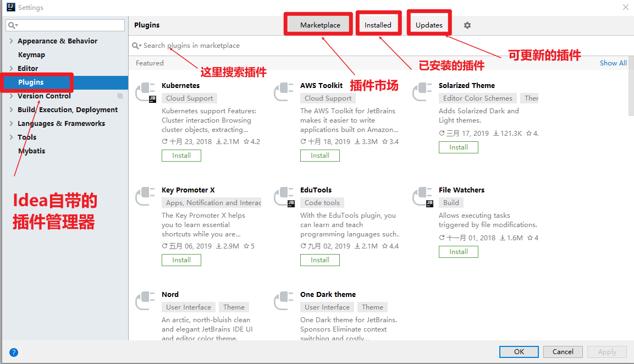Click the Code tools tag under EduTools
This screenshot has width=634, height=364.
tap(322, 203)
